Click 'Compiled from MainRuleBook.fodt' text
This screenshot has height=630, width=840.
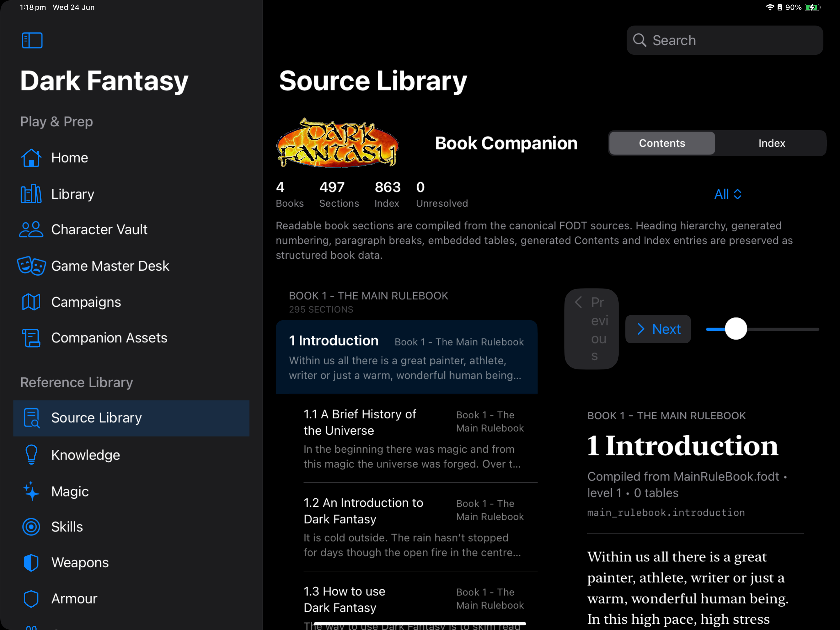pos(683,476)
